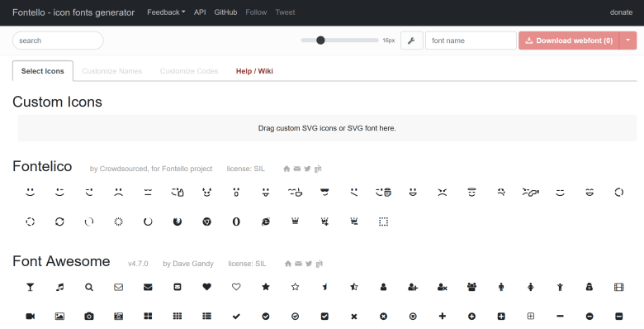This screenshot has height=329, width=644.
Task: Select the solid star icon
Action: (266, 287)
